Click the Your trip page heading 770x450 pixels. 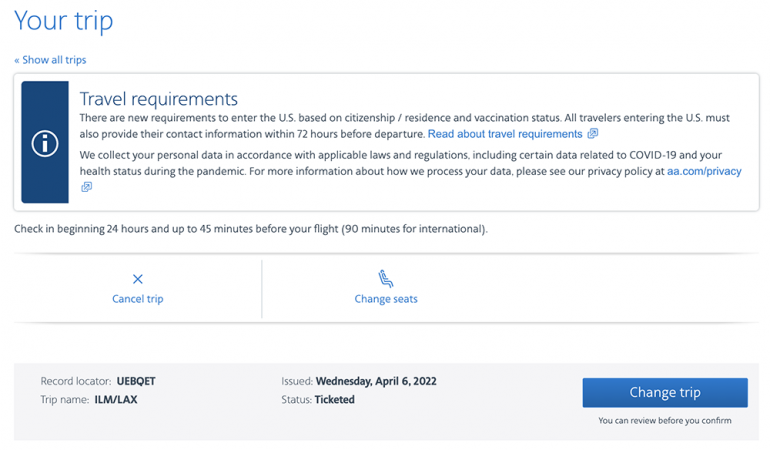(64, 21)
